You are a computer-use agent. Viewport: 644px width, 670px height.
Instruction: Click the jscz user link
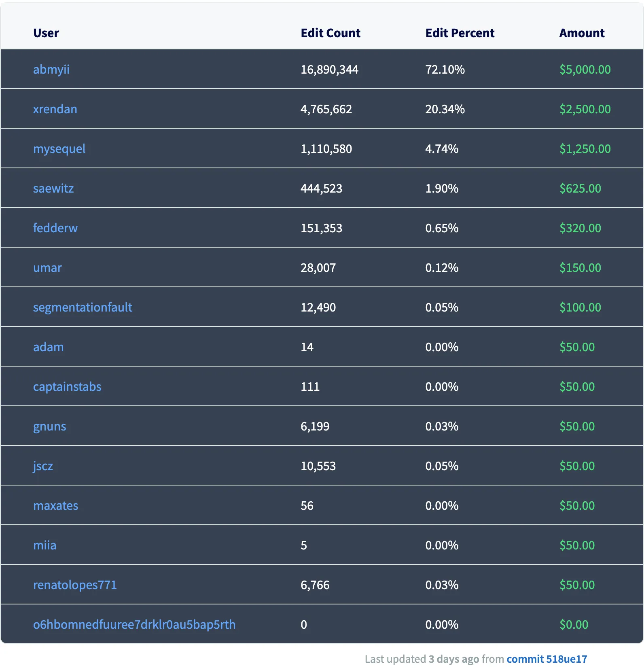[43, 466]
